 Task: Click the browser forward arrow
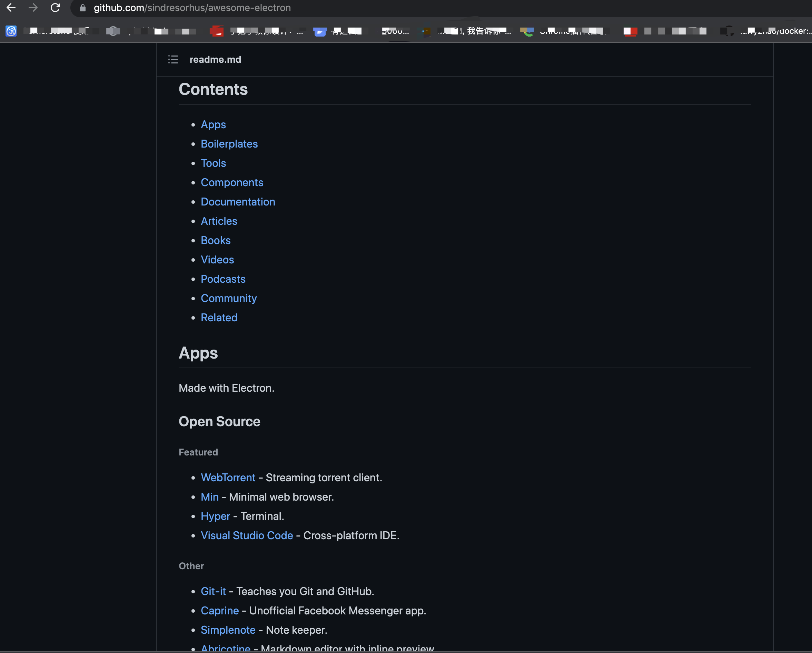coord(33,8)
